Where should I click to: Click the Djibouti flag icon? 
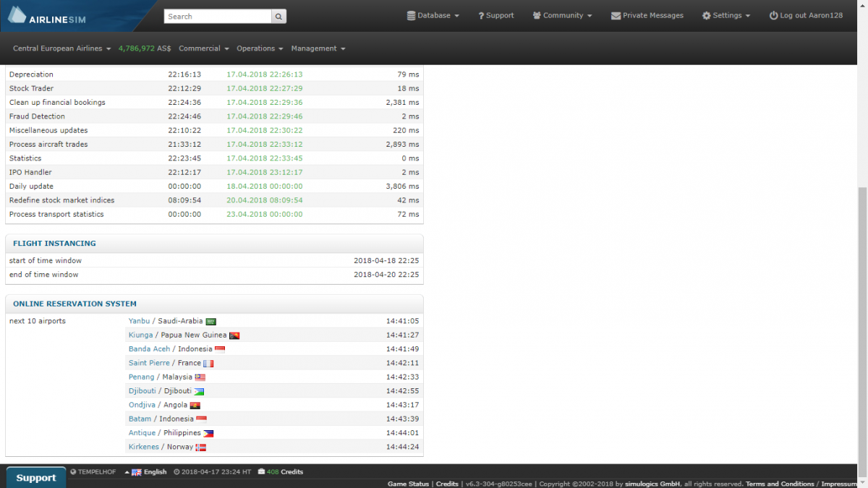[199, 391]
